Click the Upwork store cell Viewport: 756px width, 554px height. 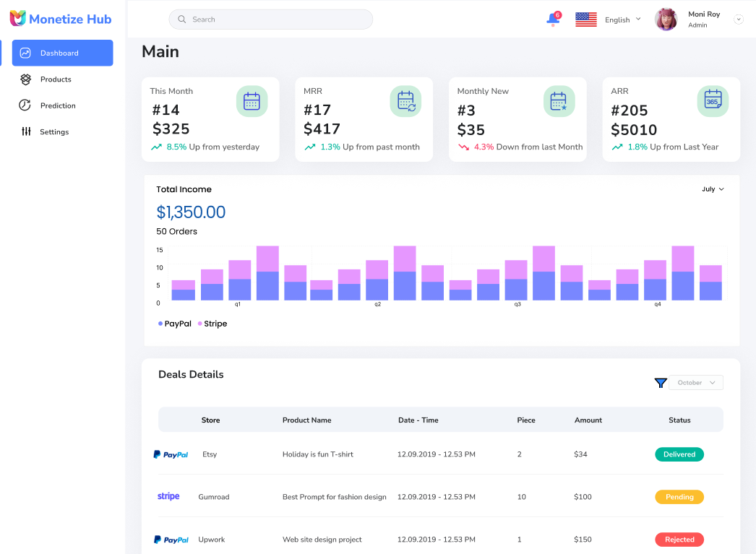point(212,540)
